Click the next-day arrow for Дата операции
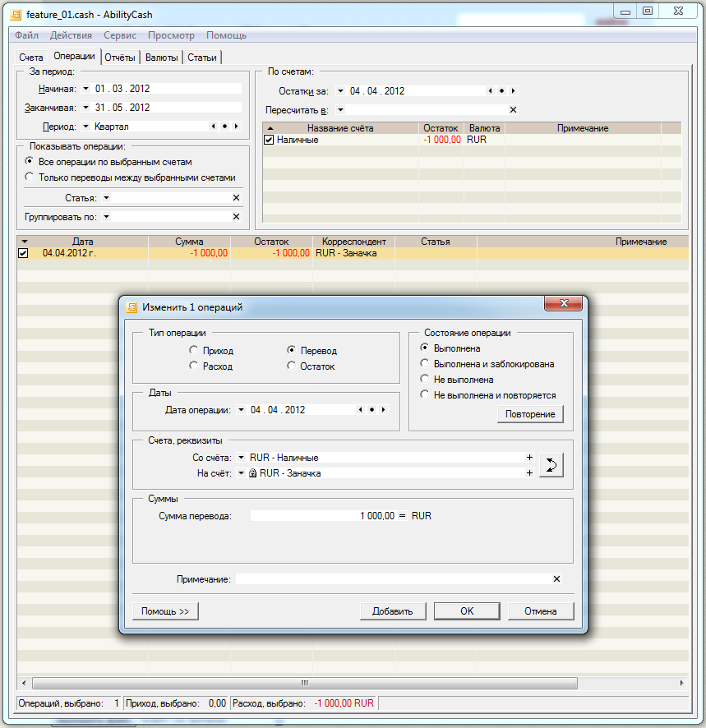 (384, 409)
